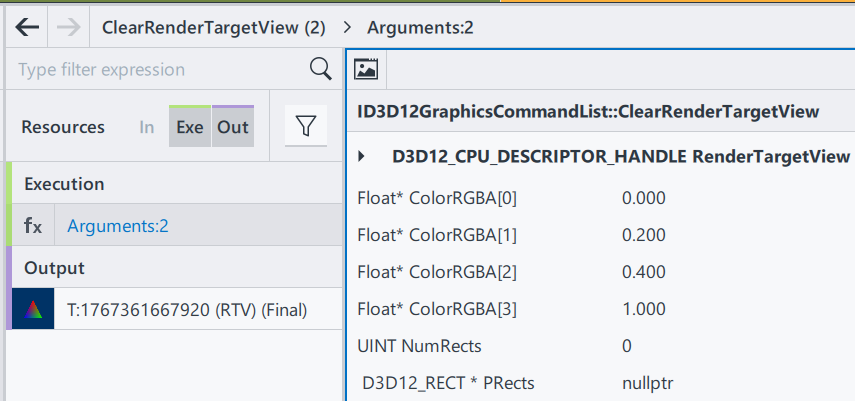Open the Arguments:2 link under Execution
Image resolution: width=855 pixels, height=401 pixels.
pyautogui.click(x=118, y=226)
